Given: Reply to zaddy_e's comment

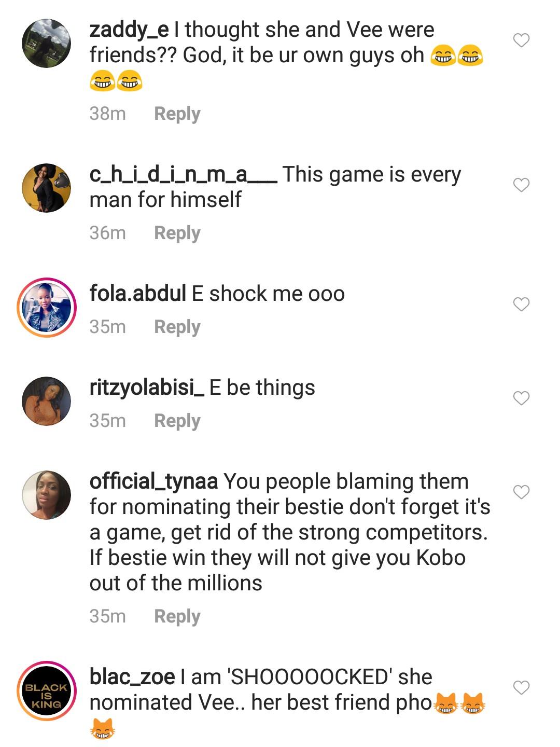Looking at the screenshot, I should [177, 114].
